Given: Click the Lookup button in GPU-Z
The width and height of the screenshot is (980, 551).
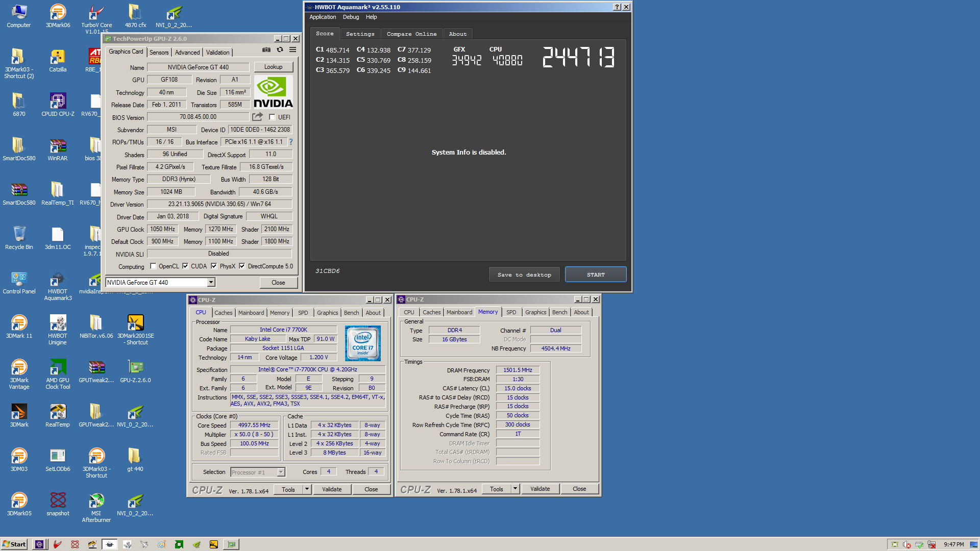Looking at the screenshot, I should (273, 67).
